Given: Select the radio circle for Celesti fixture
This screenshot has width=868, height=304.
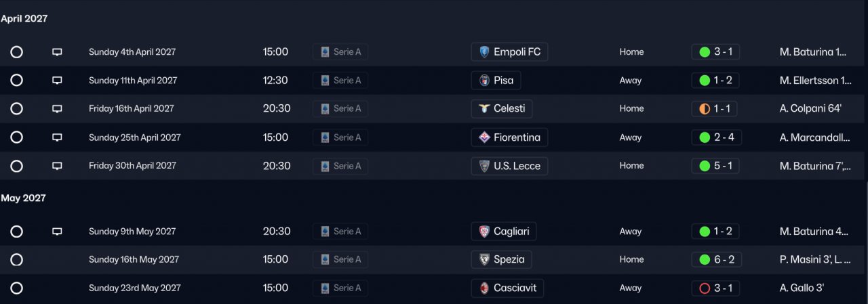Looking at the screenshot, I should tap(17, 109).
